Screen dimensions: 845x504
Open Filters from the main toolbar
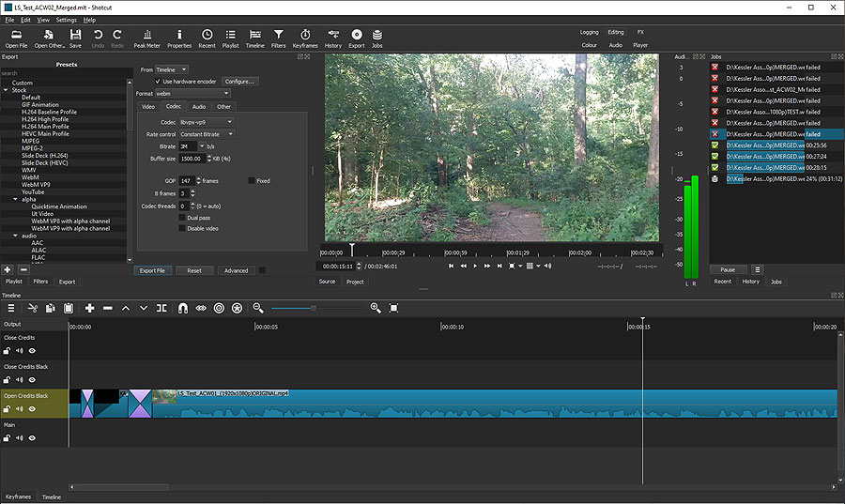[x=278, y=38]
